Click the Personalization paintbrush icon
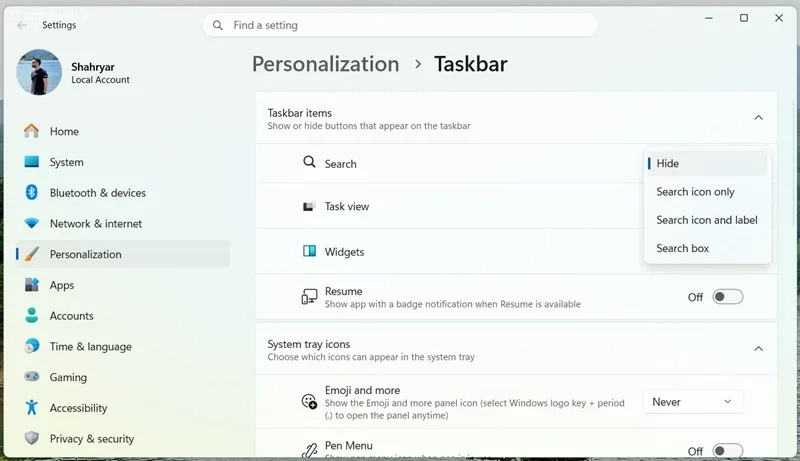This screenshot has height=461, width=800. point(32,254)
